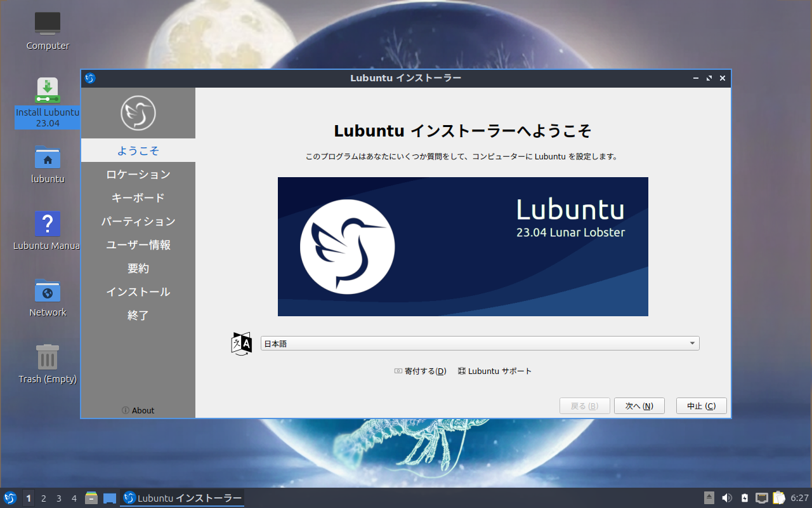Open the clipboard manager tray icon
Image resolution: width=812 pixels, height=508 pixels.
779,498
